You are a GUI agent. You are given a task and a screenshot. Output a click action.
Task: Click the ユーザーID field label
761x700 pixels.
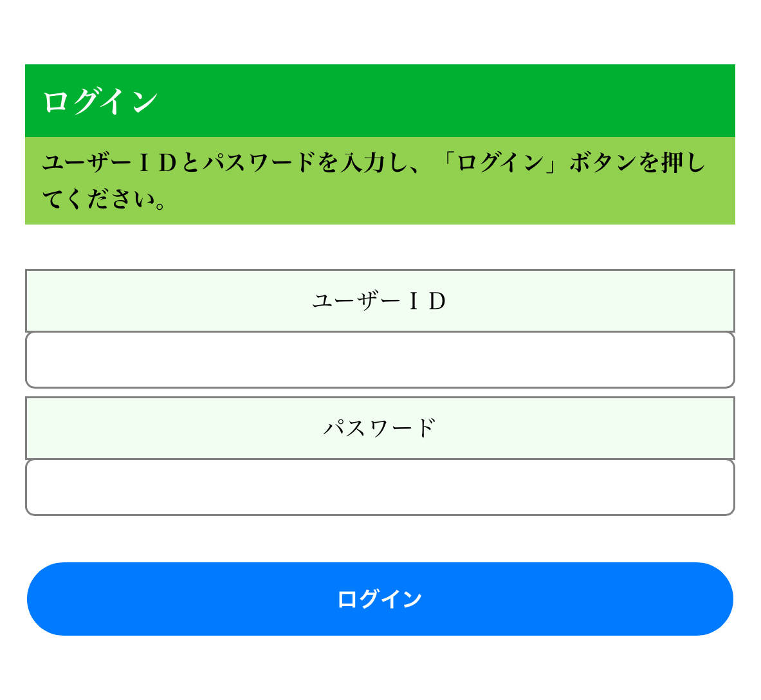pos(380,300)
